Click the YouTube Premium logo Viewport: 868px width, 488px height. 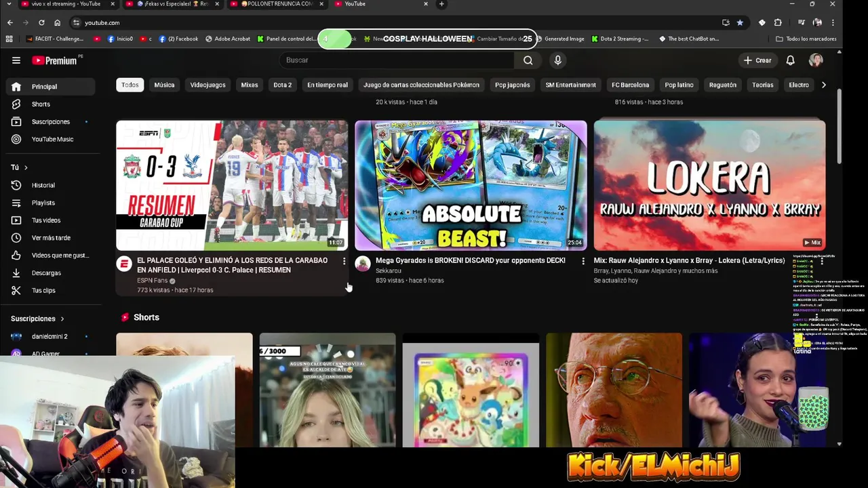tap(54, 60)
